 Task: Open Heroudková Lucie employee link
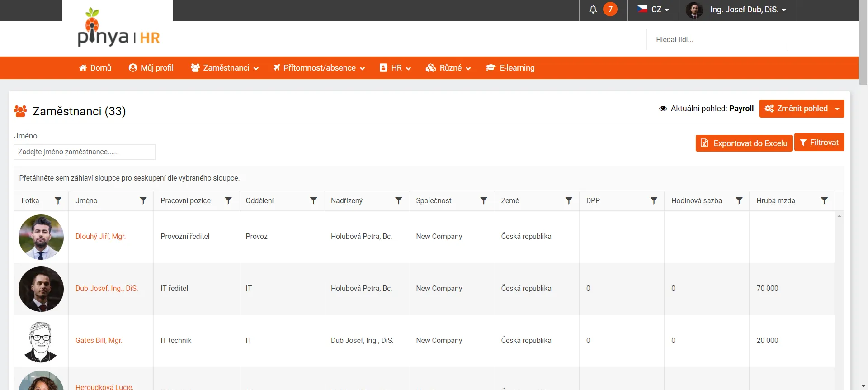pos(104,387)
